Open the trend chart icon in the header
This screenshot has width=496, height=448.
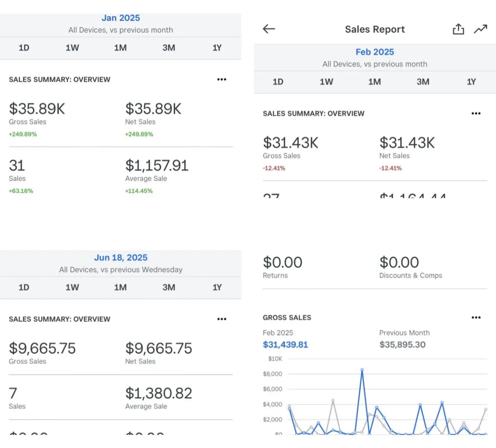coord(481,29)
